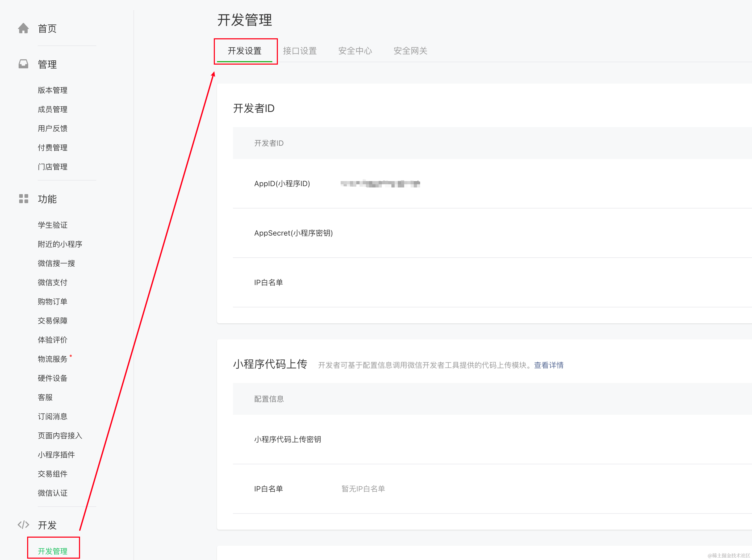The image size is (752, 560).
Task: Switch to the 接口设置 tab
Action: pyautogui.click(x=300, y=51)
